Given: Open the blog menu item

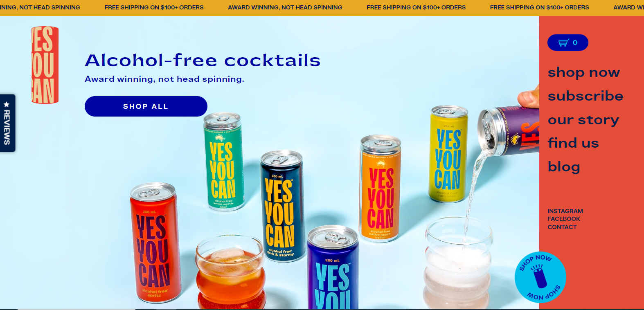Looking at the screenshot, I should [564, 167].
